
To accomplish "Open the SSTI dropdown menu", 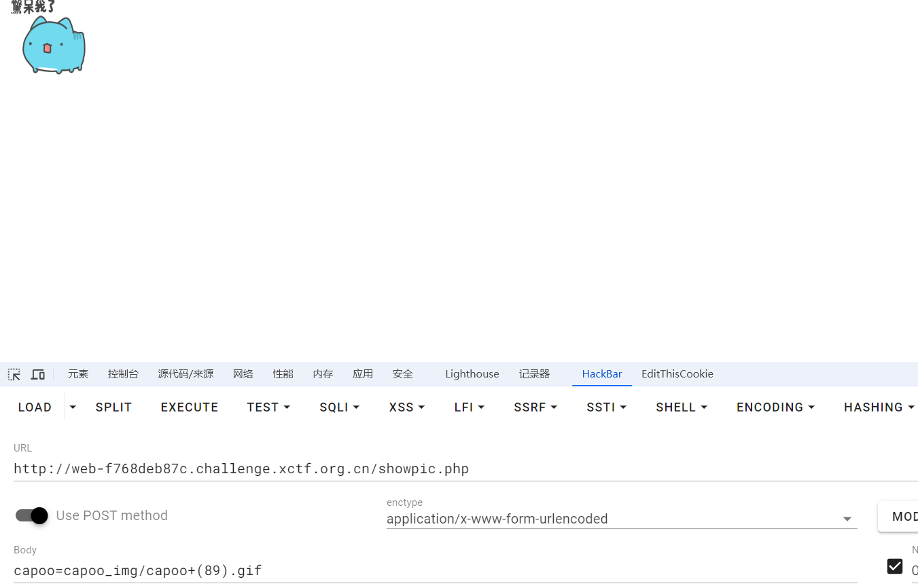I will (606, 407).
